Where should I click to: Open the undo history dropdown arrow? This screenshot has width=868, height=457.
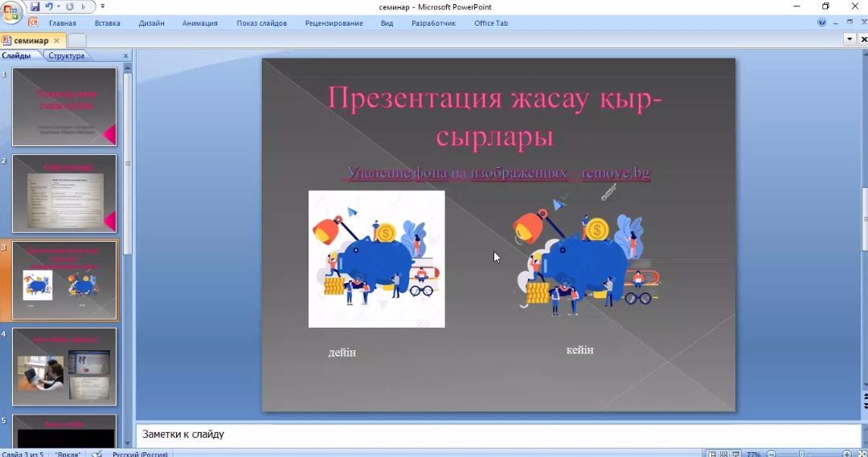pyautogui.click(x=59, y=6)
